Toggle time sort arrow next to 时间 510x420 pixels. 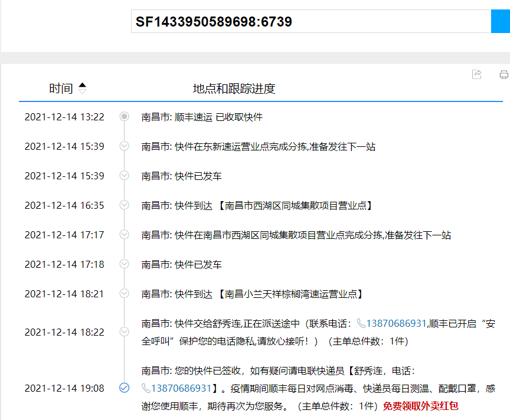(82, 88)
